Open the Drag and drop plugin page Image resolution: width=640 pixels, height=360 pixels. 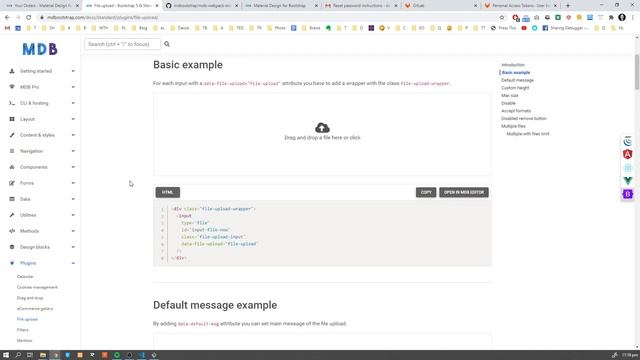30,298
